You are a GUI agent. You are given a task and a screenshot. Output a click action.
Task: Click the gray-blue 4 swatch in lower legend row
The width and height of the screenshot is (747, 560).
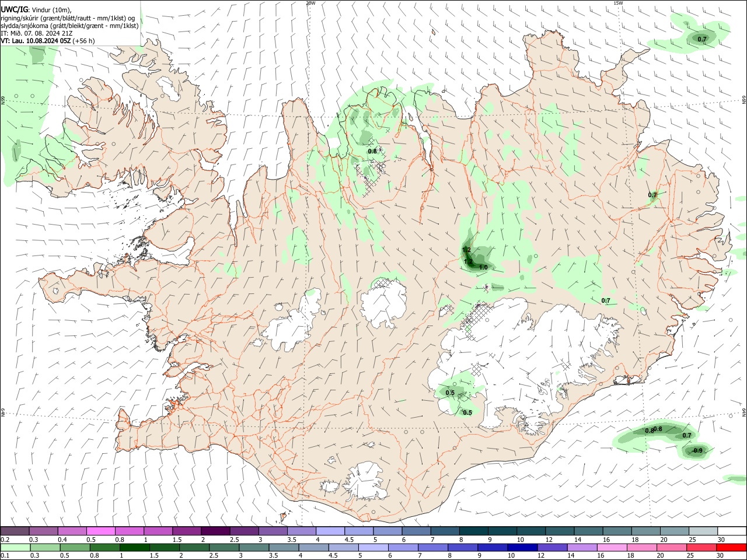313,548
